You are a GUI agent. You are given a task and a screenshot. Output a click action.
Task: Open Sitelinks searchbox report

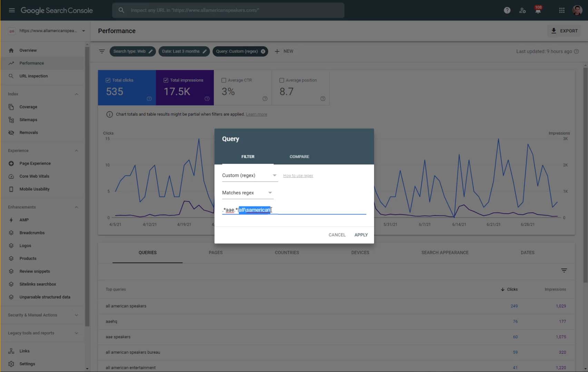pos(38,284)
